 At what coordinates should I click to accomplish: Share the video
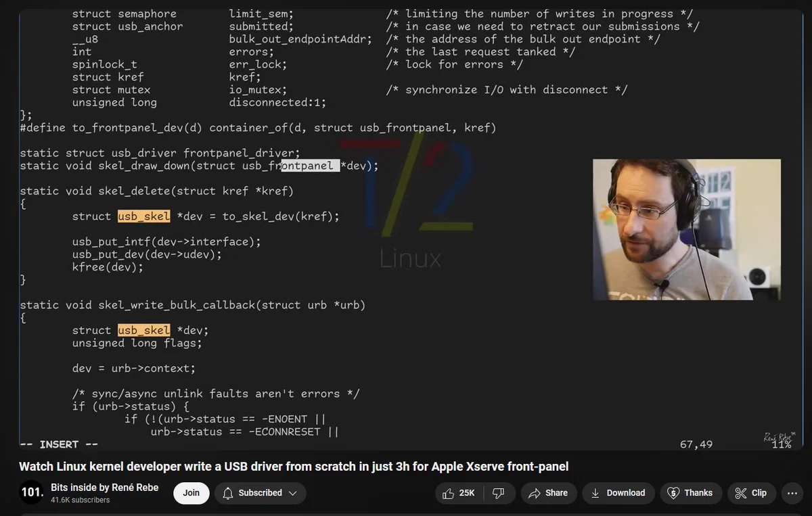(548, 493)
